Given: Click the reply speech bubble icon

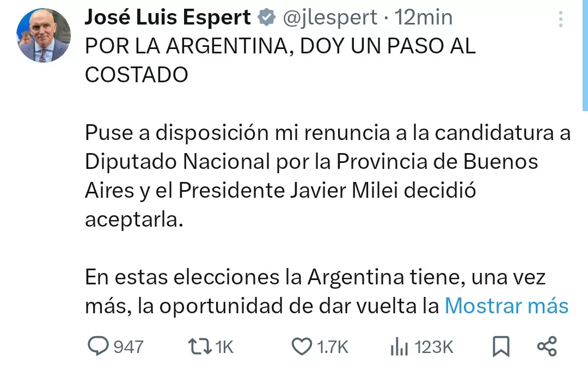Looking at the screenshot, I should pyautogui.click(x=99, y=346).
